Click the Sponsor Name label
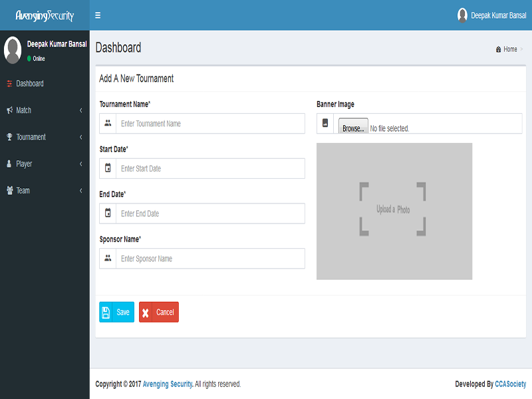This screenshot has height=399, width=532. tap(120, 239)
